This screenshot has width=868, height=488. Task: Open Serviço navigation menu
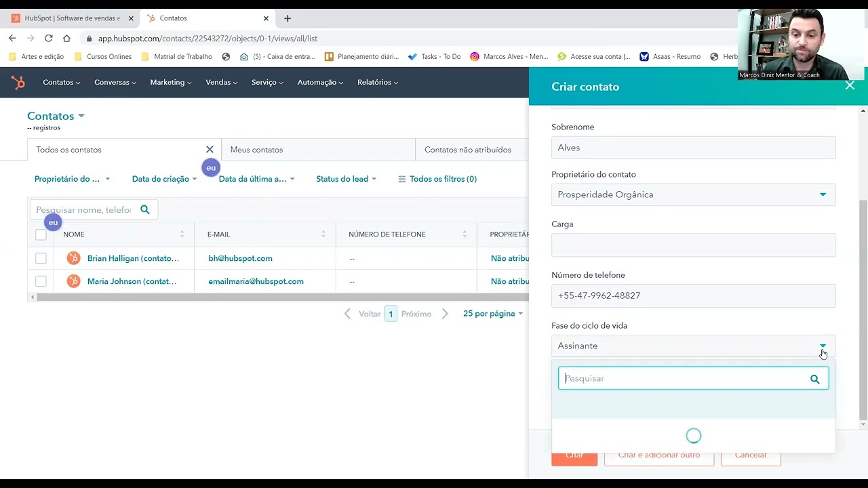pyautogui.click(x=268, y=83)
